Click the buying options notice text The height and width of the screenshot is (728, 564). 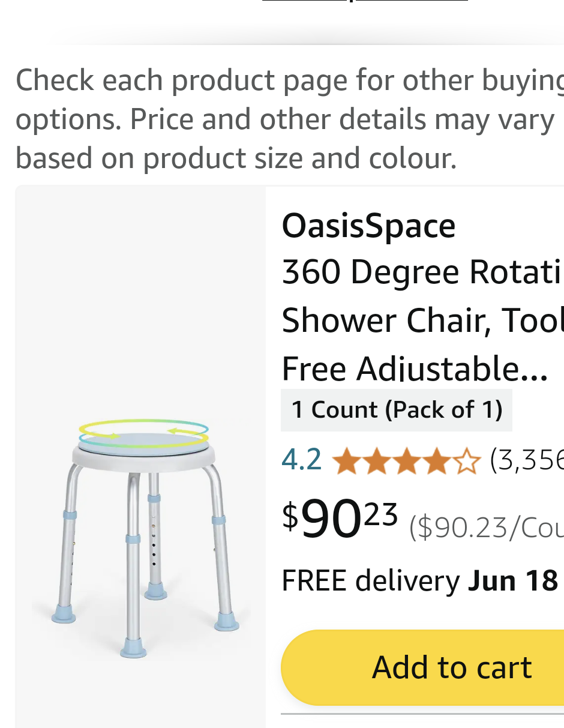coord(282,118)
